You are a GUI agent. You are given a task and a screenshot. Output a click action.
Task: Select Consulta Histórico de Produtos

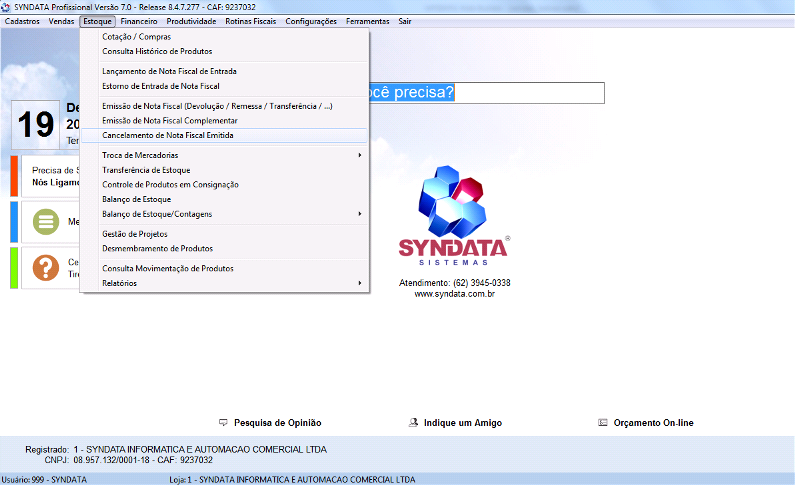click(x=224, y=51)
